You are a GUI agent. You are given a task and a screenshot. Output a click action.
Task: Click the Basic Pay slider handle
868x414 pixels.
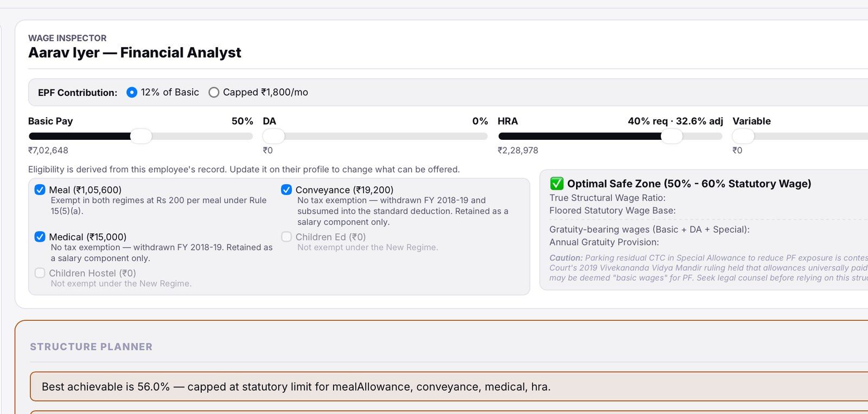click(x=141, y=136)
